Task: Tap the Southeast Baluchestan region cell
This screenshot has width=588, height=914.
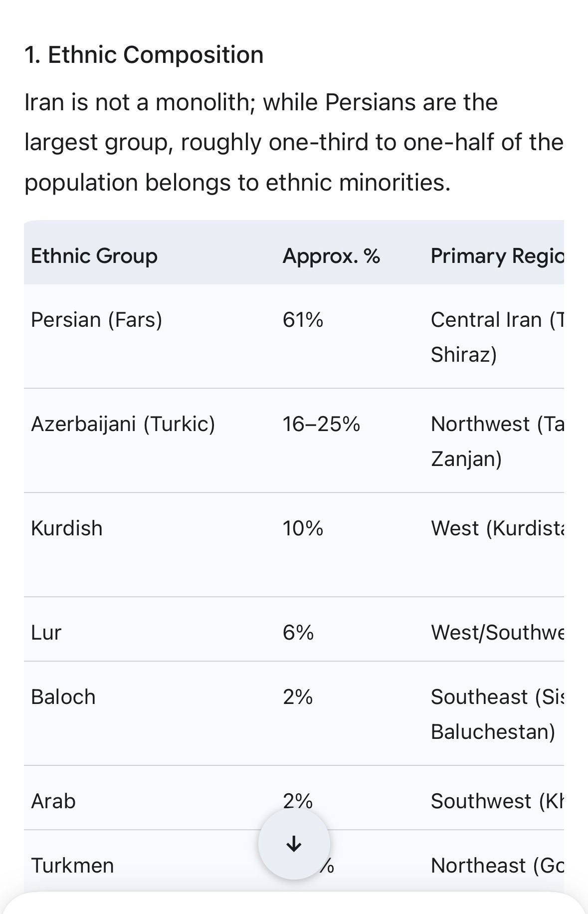Action: pos(496,714)
